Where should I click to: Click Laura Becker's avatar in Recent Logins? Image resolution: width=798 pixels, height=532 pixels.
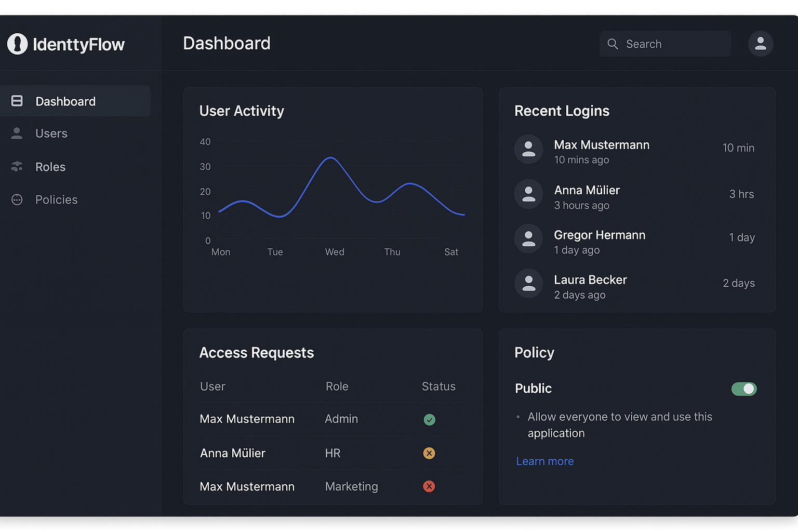tap(528, 284)
